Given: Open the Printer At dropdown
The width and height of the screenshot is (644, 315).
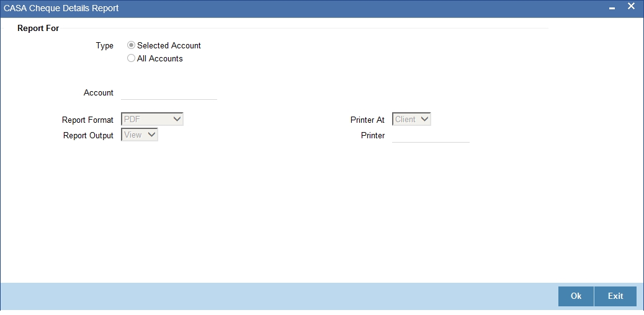Looking at the screenshot, I should click(411, 119).
